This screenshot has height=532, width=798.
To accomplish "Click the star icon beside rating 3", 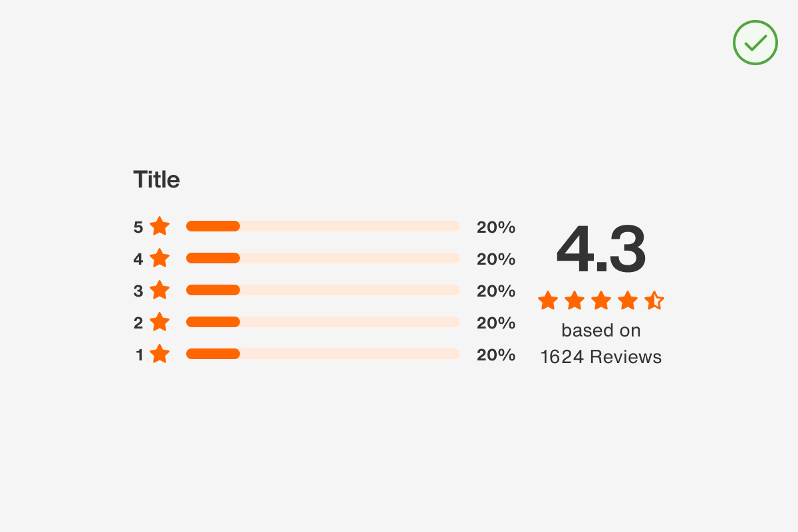I will point(160,290).
